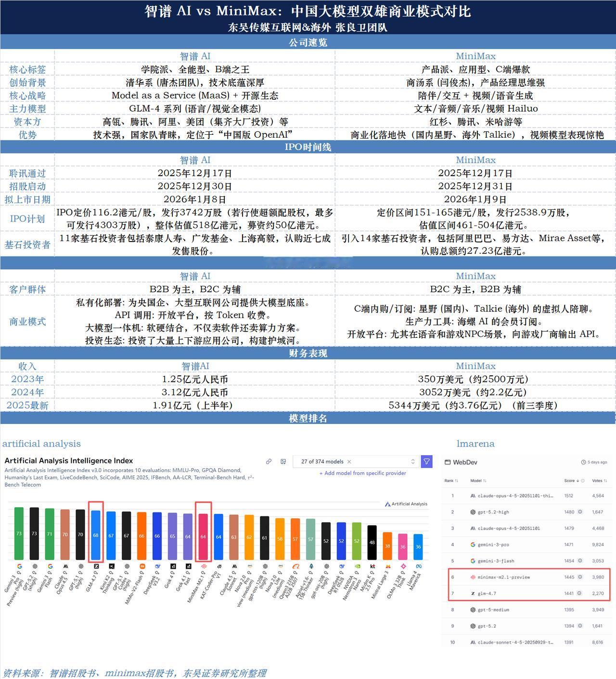Toggle the Rank column sort direction
This screenshot has height=679, width=616.
456,481
